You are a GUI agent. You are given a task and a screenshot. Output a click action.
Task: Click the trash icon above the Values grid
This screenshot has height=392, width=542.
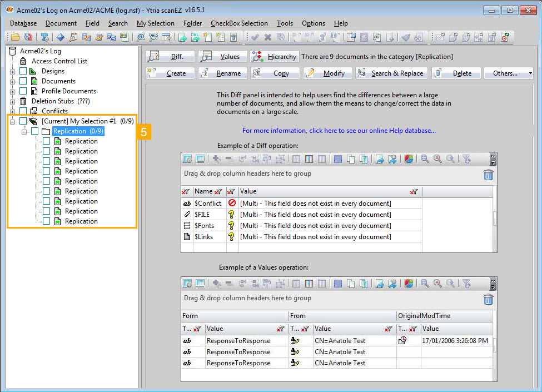488,299
